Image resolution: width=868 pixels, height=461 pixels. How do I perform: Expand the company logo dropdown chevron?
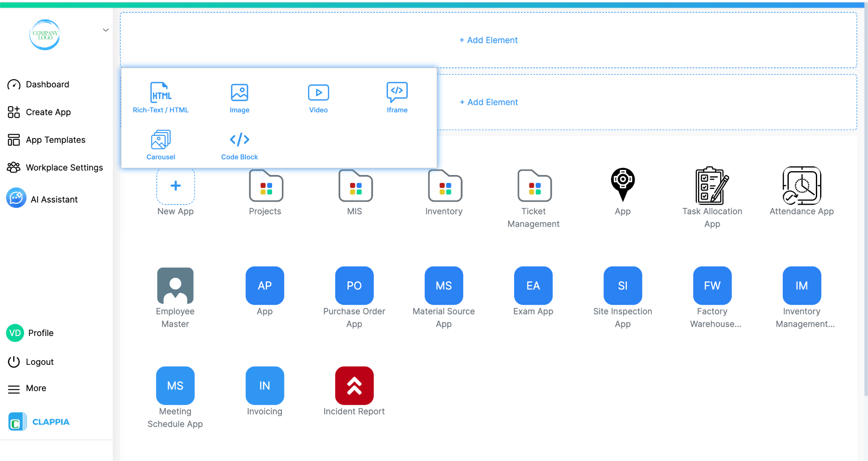pyautogui.click(x=106, y=30)
